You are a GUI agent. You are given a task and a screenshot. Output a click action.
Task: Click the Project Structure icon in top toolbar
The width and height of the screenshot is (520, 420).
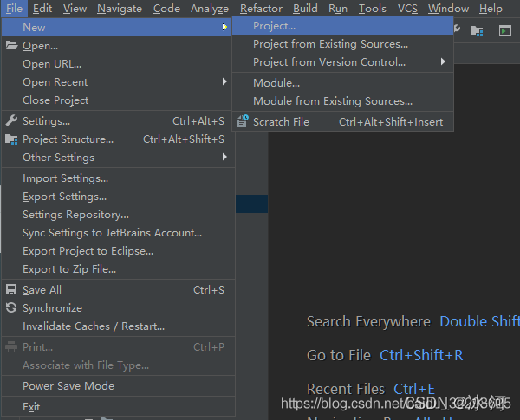[477, 31]
